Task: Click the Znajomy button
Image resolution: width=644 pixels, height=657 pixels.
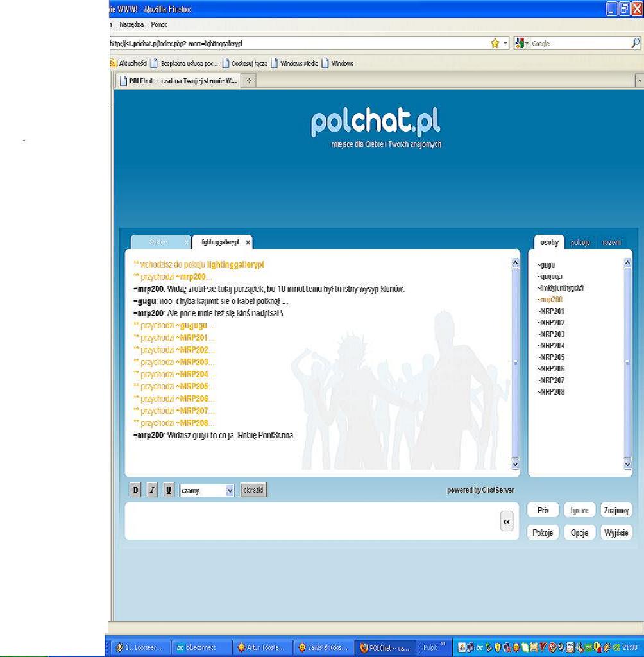Action: click(x=616, y=510)
